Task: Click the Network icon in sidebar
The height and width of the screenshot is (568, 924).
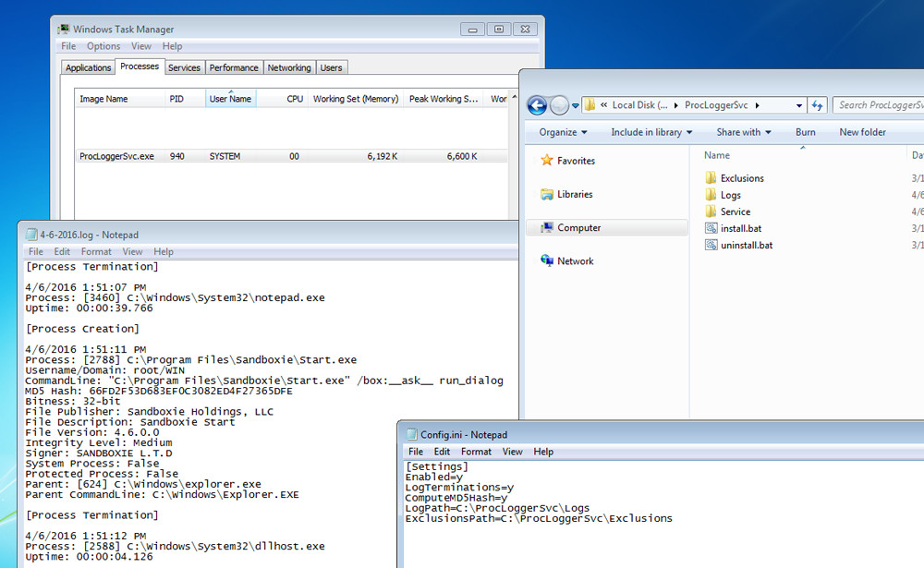Action: click(547, 260)
